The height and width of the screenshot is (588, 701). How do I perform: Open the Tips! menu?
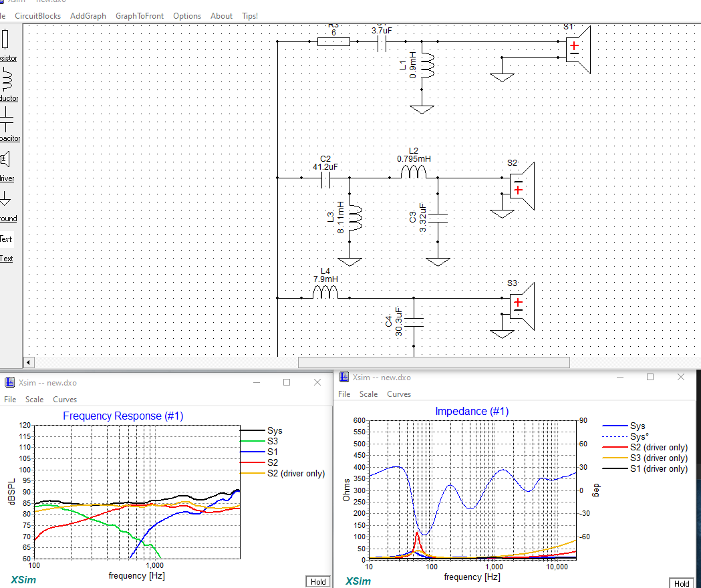250,16
